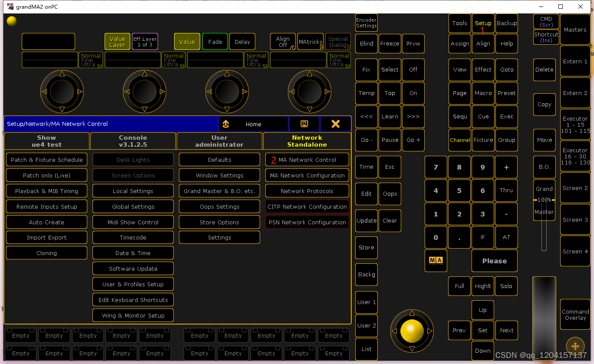The width and height of the screenshot is (594, 364).
Task: Open Encoder Settings
Action: pyautogui.click(x=366, y=23)
